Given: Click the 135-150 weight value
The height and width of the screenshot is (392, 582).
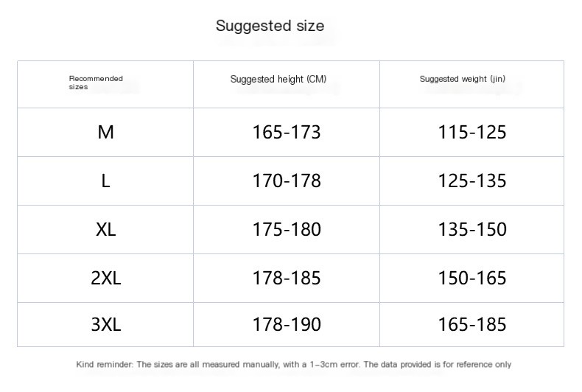Looking at the screenshot, I should click(472, 229).
